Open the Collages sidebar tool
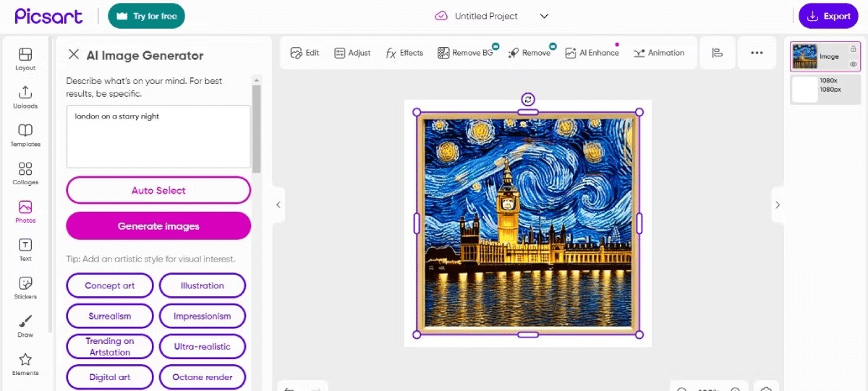Viewport: 868px width, 391px height. click(x=25, y=173)
